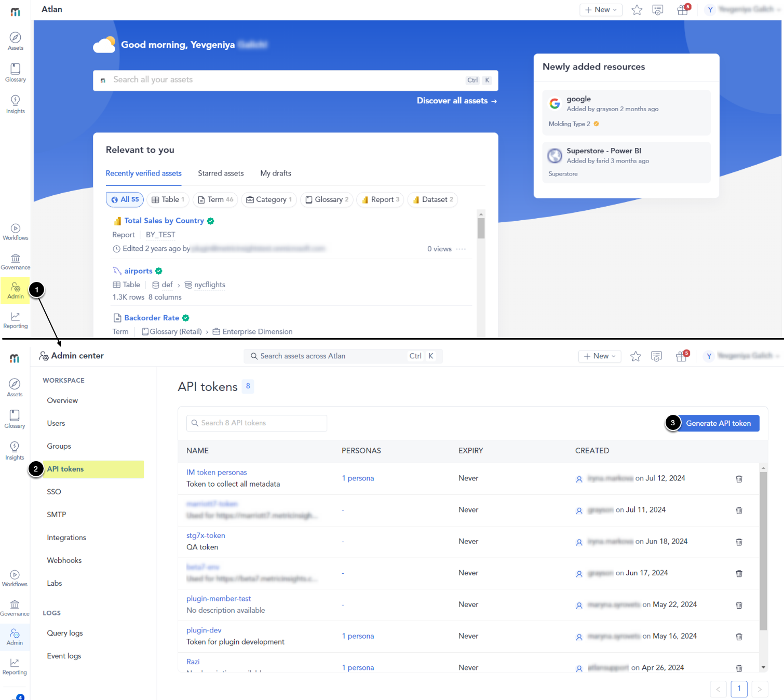Image resolution: width=784 pixels, height=700 pixels.
Task: Open the plugin-dev token details
Action: point(204,630)
